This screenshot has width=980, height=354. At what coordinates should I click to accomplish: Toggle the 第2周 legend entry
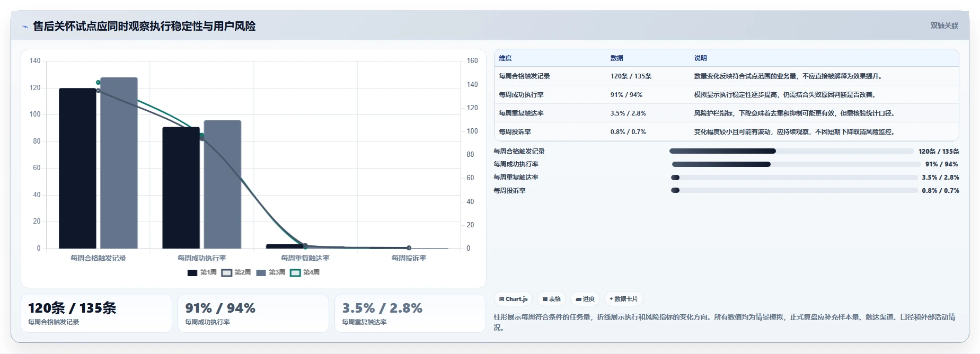tap(236, 272)
